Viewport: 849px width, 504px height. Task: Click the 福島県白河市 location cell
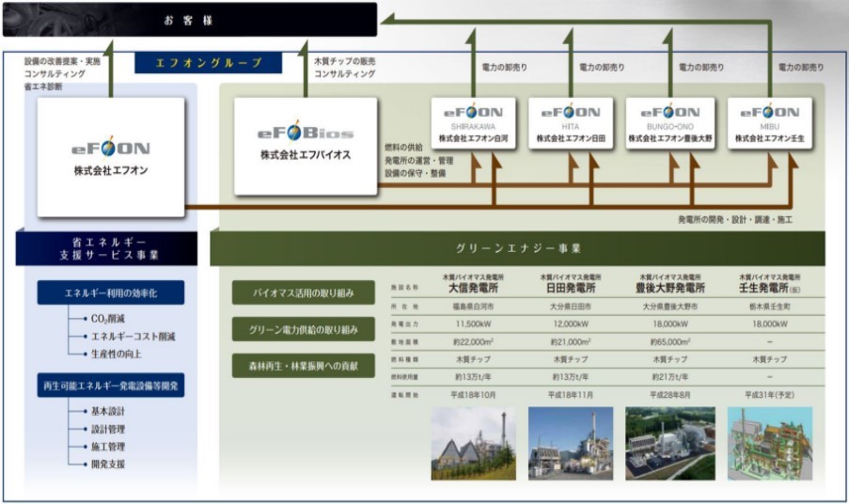coord(473,307)
